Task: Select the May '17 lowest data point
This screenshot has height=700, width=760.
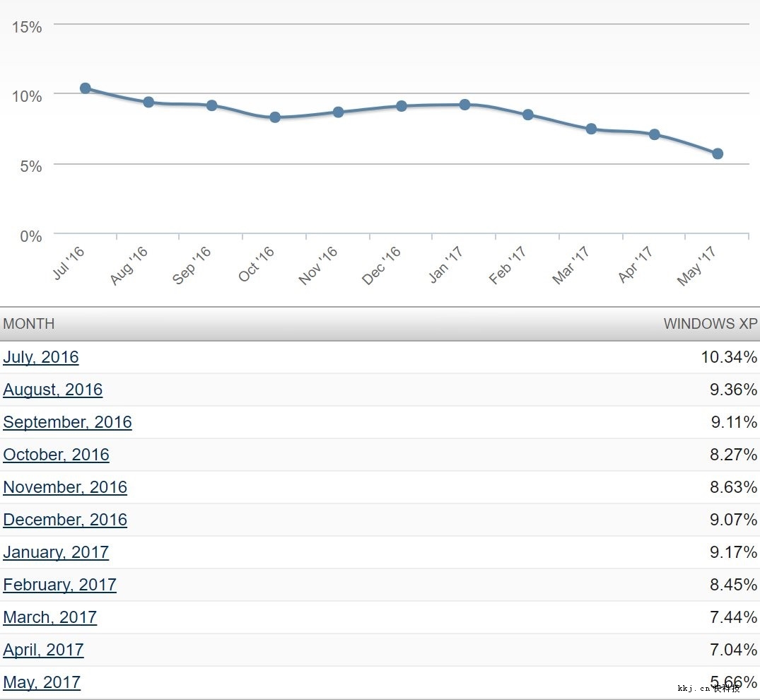Action: 718,153
